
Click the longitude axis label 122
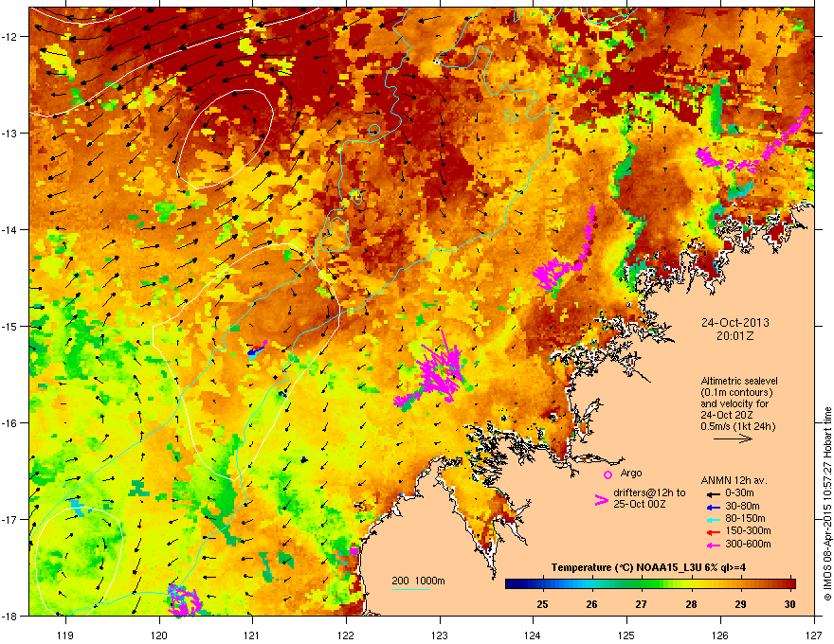[346, 635]
